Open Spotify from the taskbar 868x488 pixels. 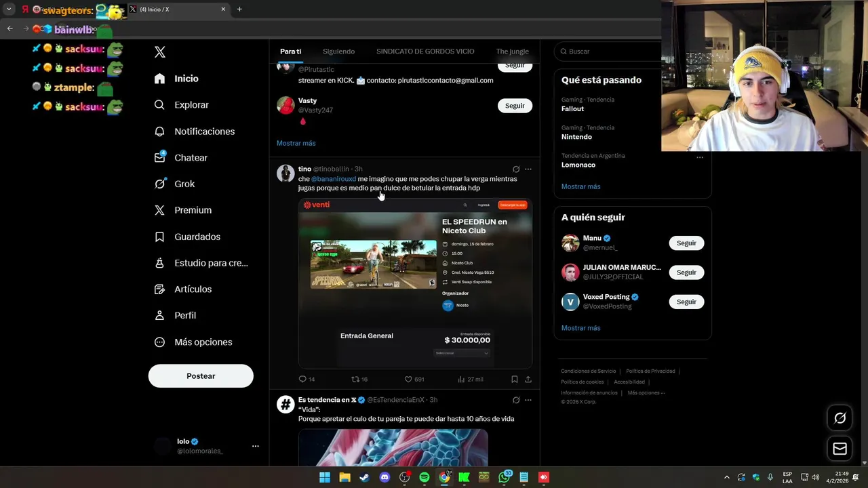pyautogui.click(x=425, y=477)
